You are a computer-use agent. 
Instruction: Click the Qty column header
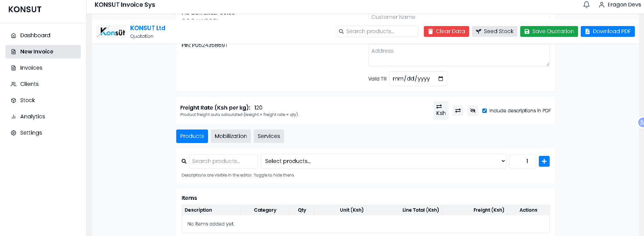302,210
